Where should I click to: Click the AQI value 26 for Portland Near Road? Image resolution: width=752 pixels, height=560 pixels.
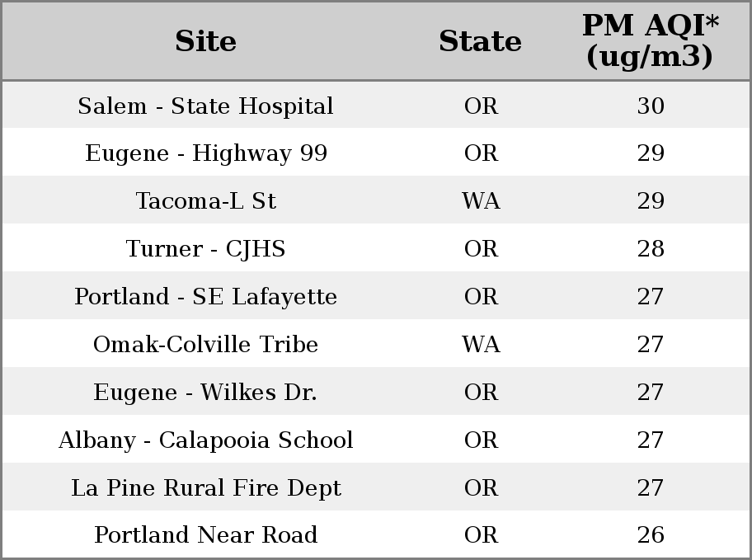(x=651, y=534)
